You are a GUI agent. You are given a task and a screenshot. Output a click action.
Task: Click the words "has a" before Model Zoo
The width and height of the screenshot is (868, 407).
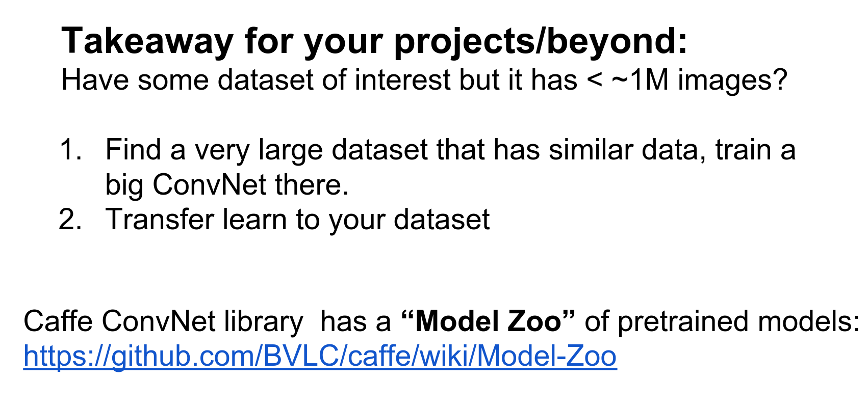pos(355,321)
